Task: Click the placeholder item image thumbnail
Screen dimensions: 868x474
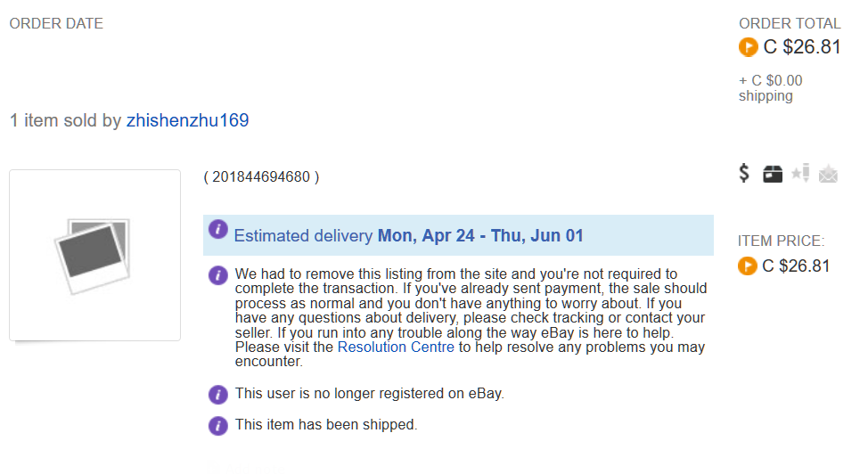Action: pos(94,256)
